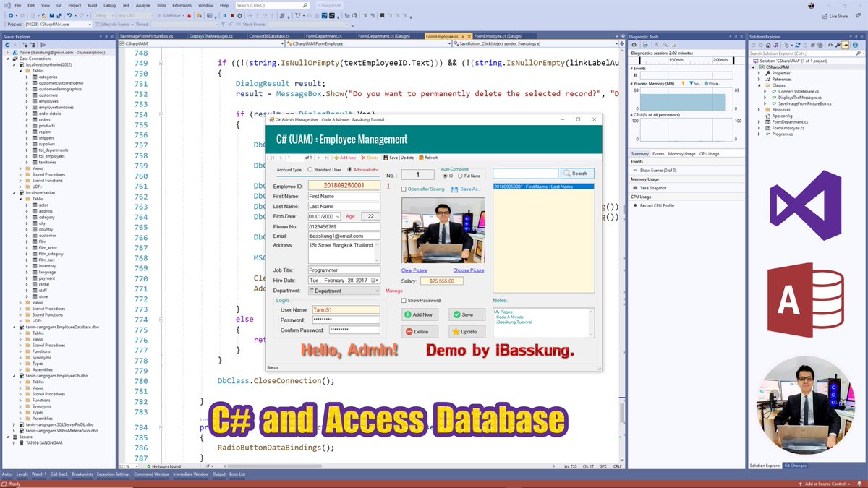Viewport: 868px width, 488px height.
Task: Click the Preview Selected Items icon in Solution Explorer
Action: click(846, 45)
